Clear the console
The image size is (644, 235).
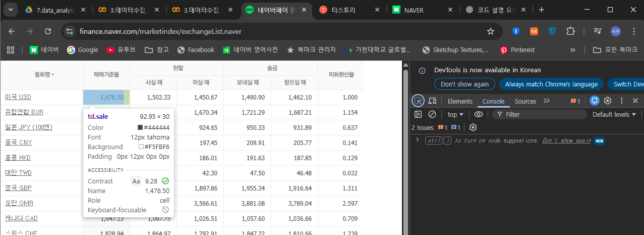coord(432,114)
